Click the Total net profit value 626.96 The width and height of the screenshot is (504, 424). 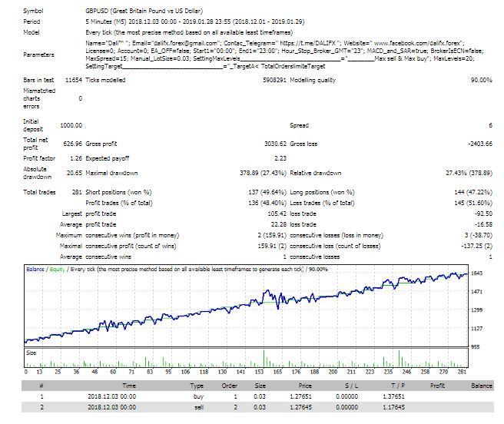(x=70, y=143)
